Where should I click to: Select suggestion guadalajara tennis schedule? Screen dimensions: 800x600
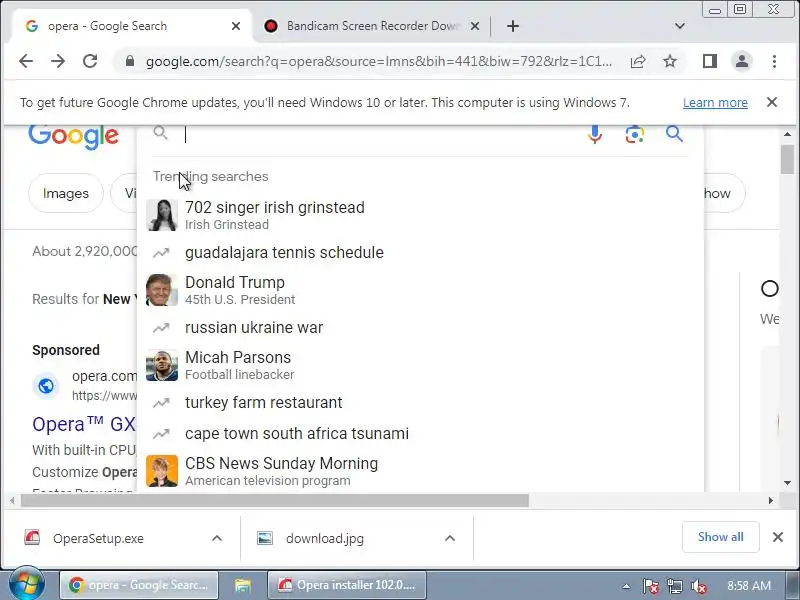point(420,253)
